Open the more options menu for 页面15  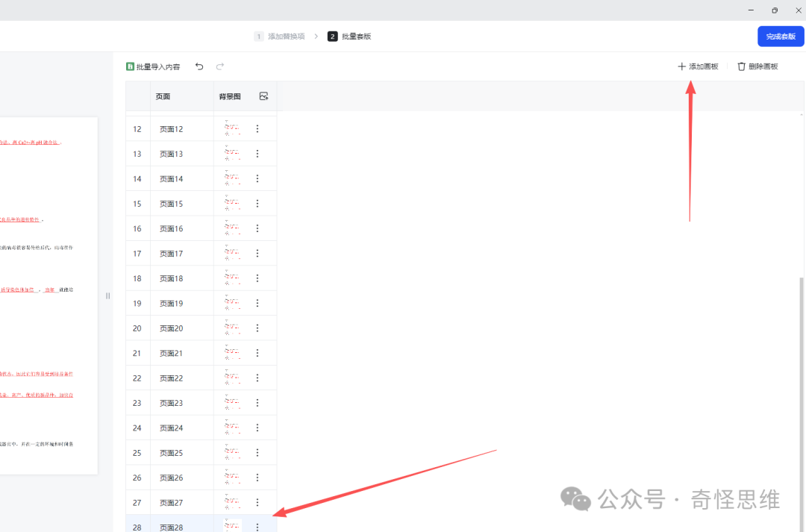[257, 204]
